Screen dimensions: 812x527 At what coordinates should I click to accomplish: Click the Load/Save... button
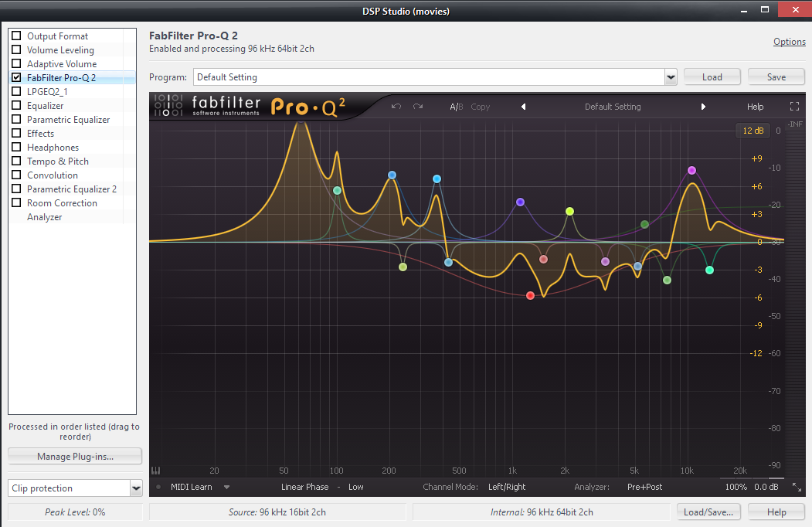pyautogui.click(x=708, y=512)
